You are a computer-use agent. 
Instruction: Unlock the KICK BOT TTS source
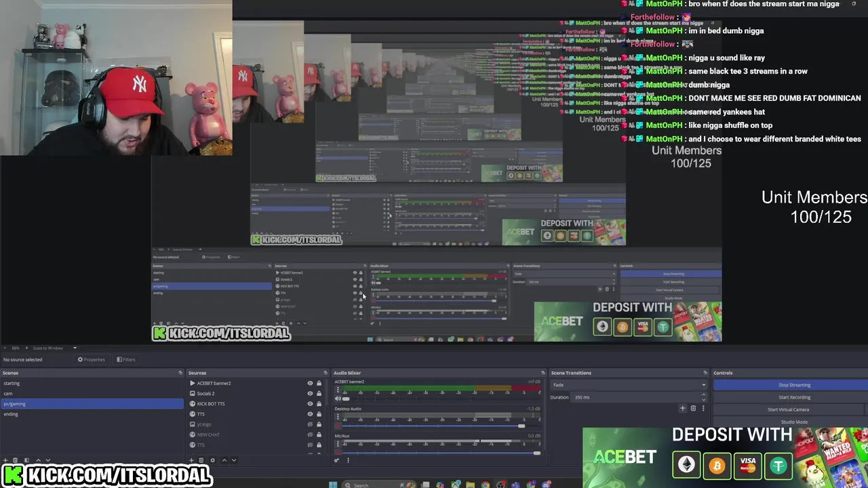(319, 404)
